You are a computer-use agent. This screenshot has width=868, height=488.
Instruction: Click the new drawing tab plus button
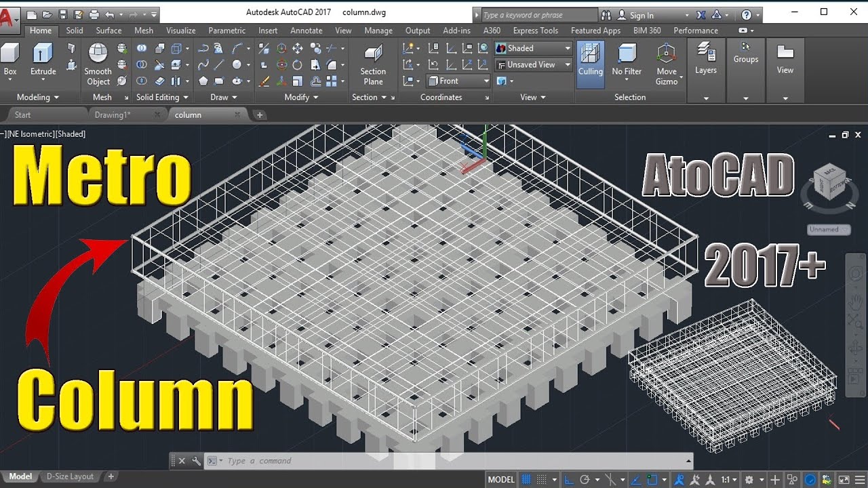point(260,115)
